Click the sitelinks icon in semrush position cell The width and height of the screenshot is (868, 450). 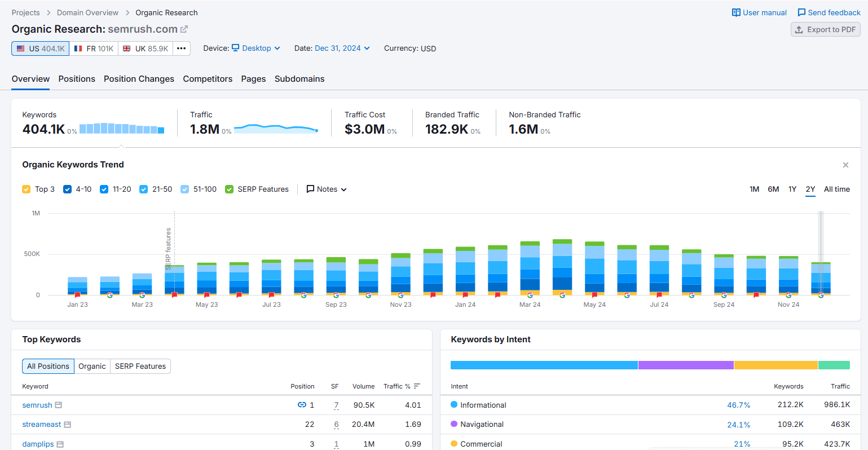pyautogui.click(x=302, y=405)
